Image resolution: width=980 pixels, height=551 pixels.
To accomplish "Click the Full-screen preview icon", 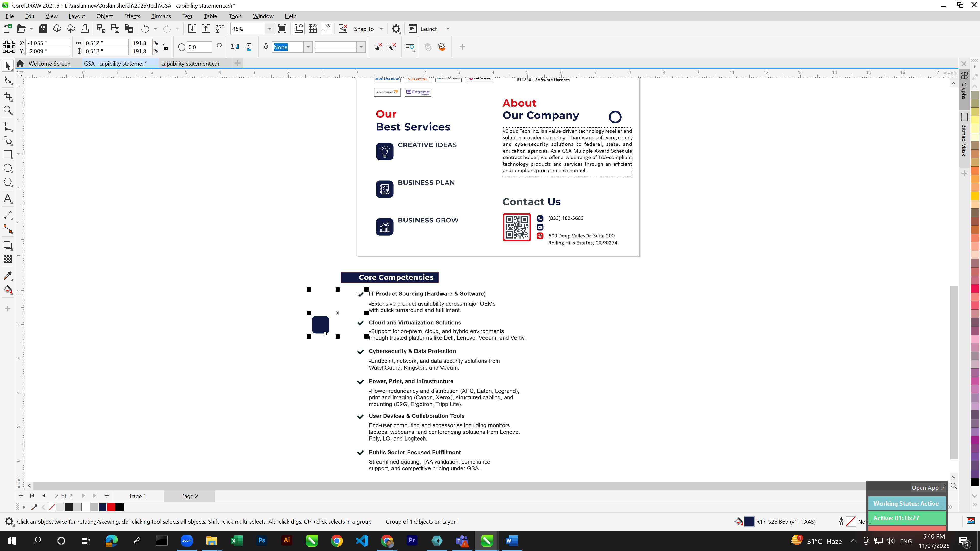I will 282,29.
